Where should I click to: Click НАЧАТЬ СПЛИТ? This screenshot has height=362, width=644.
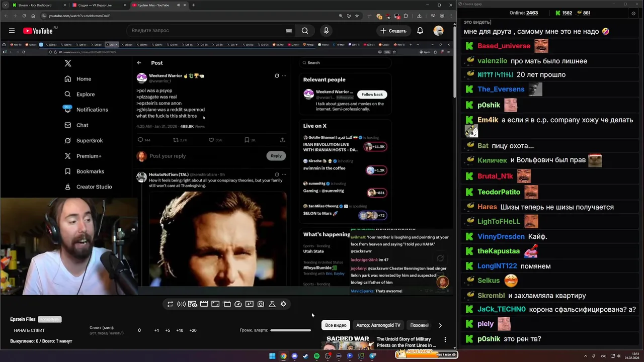pos(29,330)
